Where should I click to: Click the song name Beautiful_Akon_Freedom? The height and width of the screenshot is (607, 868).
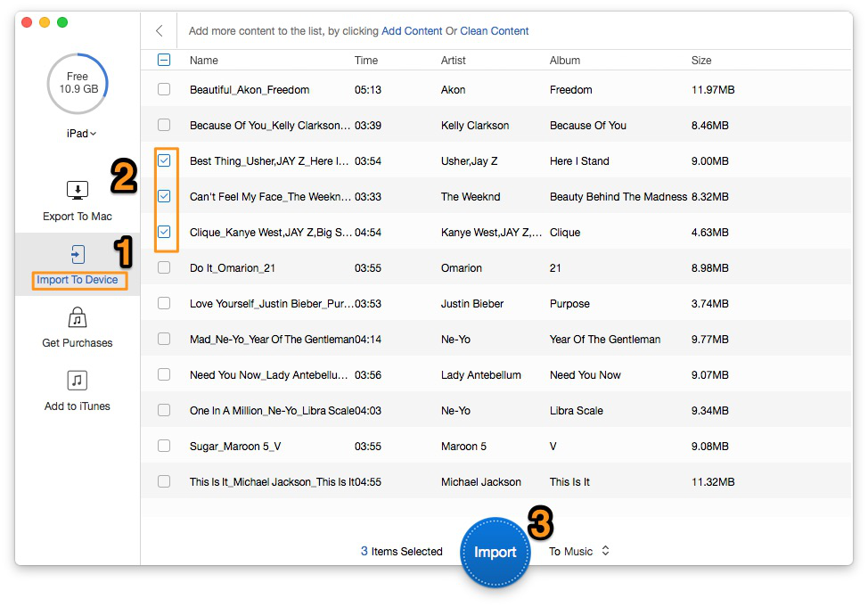[x=250, y=90]
